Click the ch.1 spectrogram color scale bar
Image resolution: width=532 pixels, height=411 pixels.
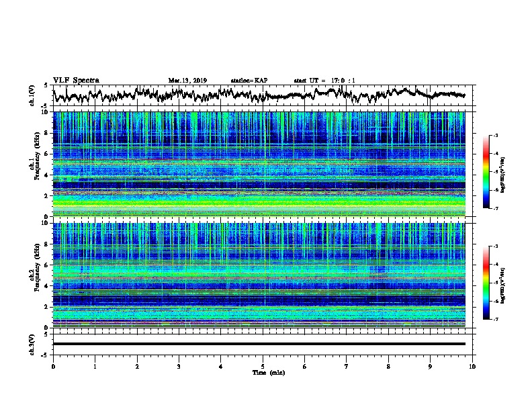click(486, 172)
